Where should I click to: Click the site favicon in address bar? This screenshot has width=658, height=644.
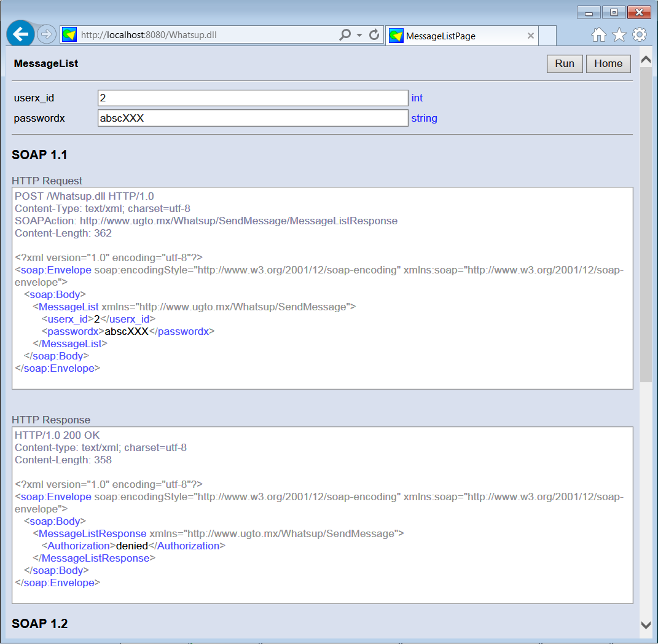tap(69, 34)
